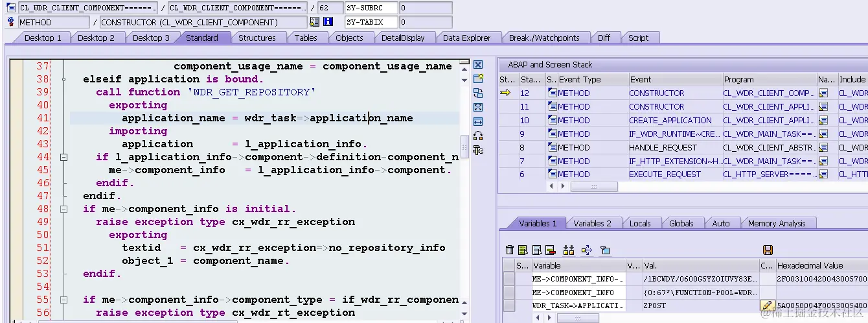Click the new tool icon with star
Screen dimensions: 868x323
[478, 79]
